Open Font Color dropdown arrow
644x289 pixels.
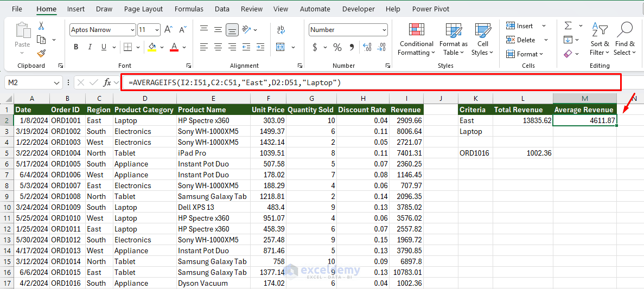click(x=184, y=47)
